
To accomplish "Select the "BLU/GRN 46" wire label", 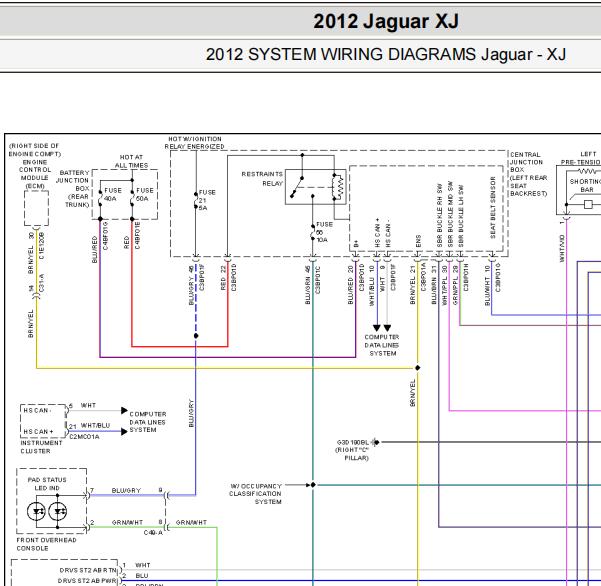I will 308,285.
